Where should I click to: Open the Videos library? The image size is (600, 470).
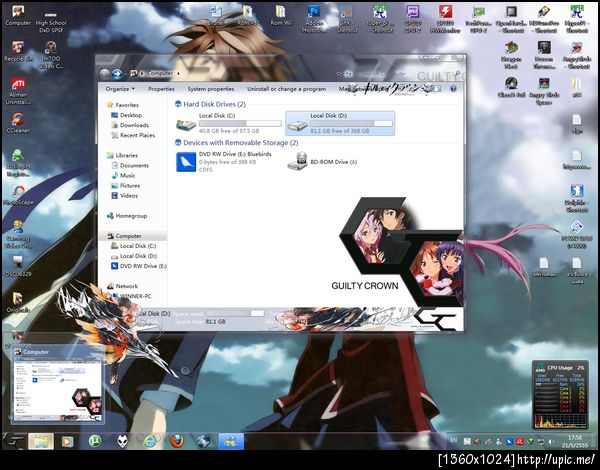click(129, 196)
